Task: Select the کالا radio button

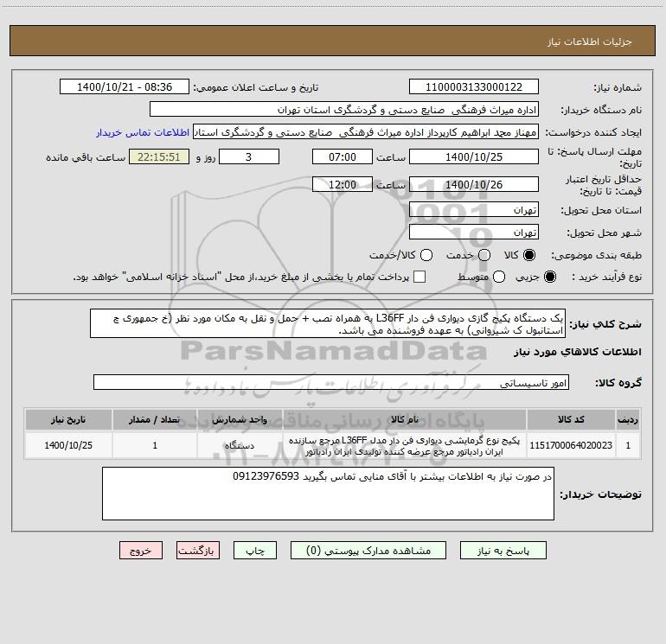Action: [529, 255]
